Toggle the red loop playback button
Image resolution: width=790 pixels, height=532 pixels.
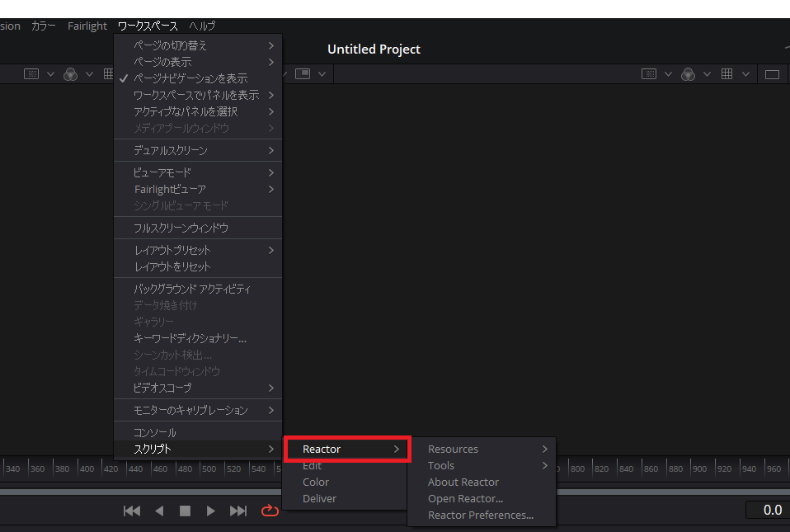tap(270, 511)
